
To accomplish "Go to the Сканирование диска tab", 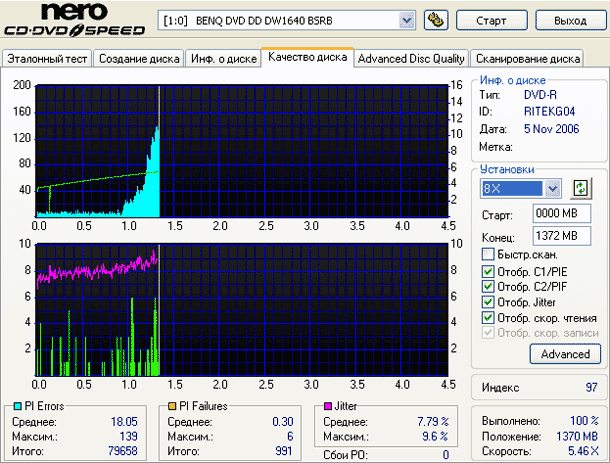I will (x=527, y=59).
